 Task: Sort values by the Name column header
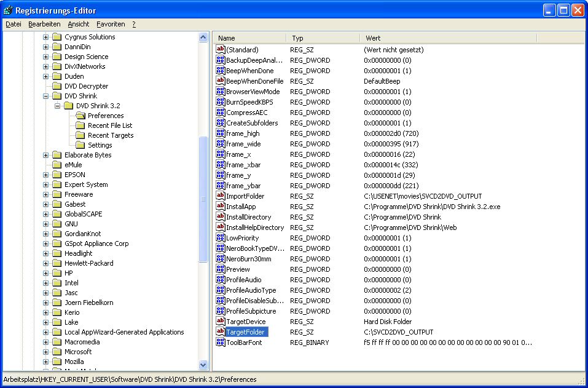tap(249, 38)
